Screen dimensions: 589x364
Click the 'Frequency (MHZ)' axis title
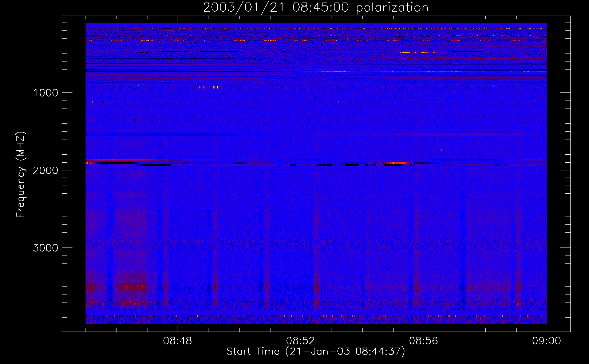click(x=21, y=175)
